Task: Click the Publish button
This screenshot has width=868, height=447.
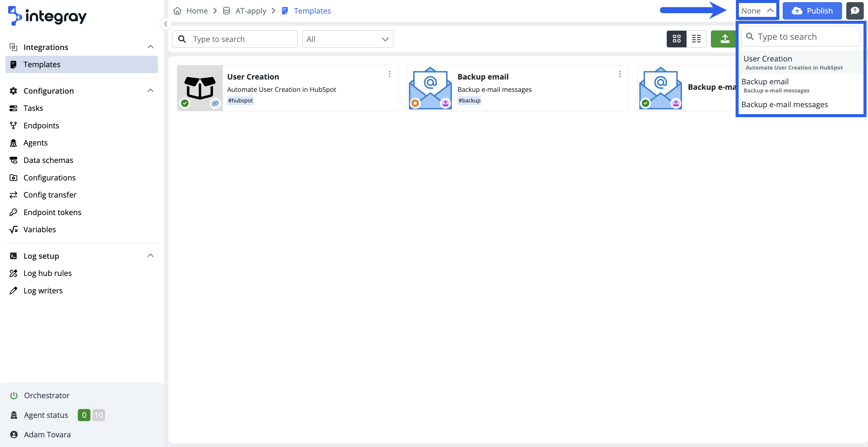Action: [812, 11]
